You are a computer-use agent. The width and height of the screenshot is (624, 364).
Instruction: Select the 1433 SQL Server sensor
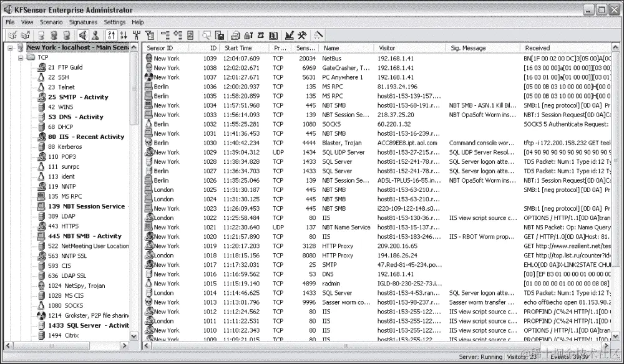[x=89, y=325]
